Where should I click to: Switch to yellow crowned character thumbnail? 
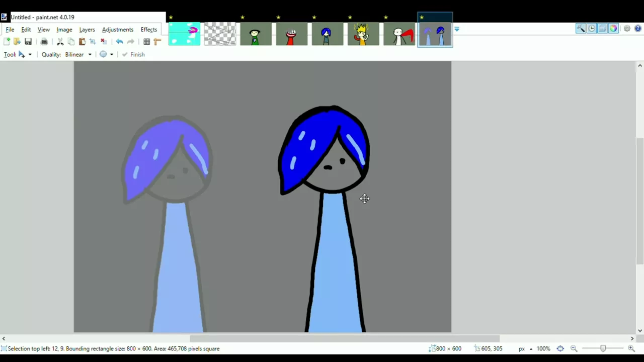point(363,34)
